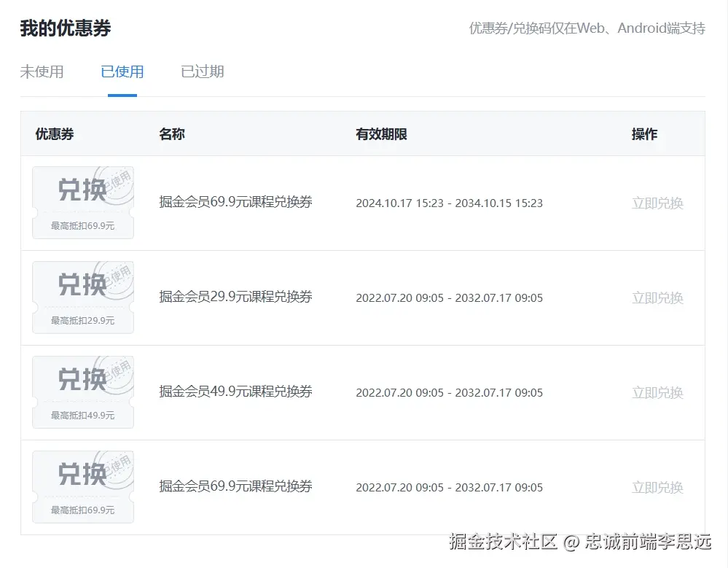Click the 有效期限 column header
The width and height of the screenshot is (728, 568).
[x=380, y=134]
